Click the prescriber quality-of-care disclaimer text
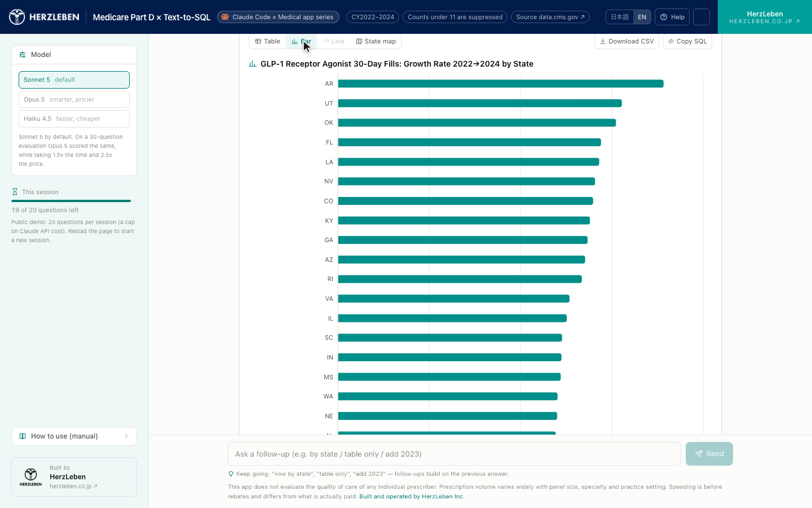This screenshot has width=812, height=508. (x=475, y=492)
